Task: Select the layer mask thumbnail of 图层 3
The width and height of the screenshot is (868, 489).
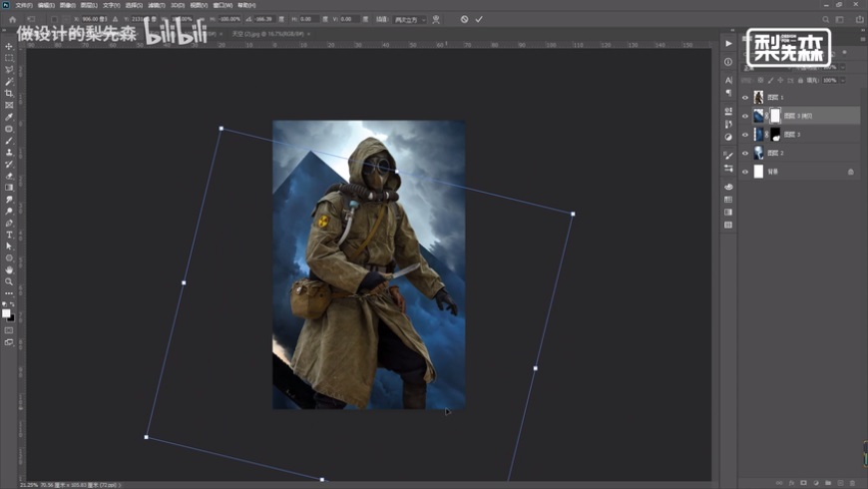Action: [x=775, y=134]
